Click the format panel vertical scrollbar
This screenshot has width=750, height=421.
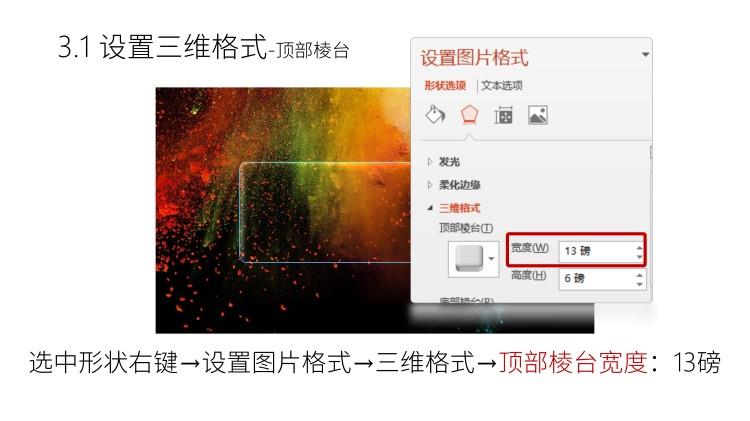pyautogui.click(x=651, y=152)
